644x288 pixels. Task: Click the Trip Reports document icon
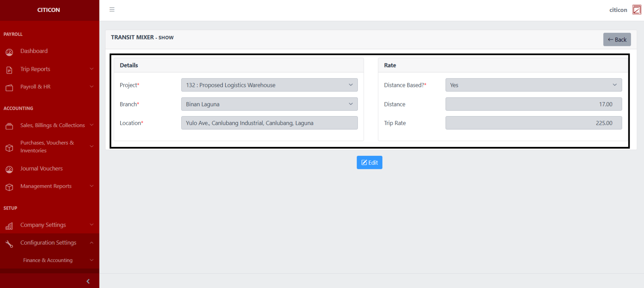pyautogui.click(x=9, y=70)
